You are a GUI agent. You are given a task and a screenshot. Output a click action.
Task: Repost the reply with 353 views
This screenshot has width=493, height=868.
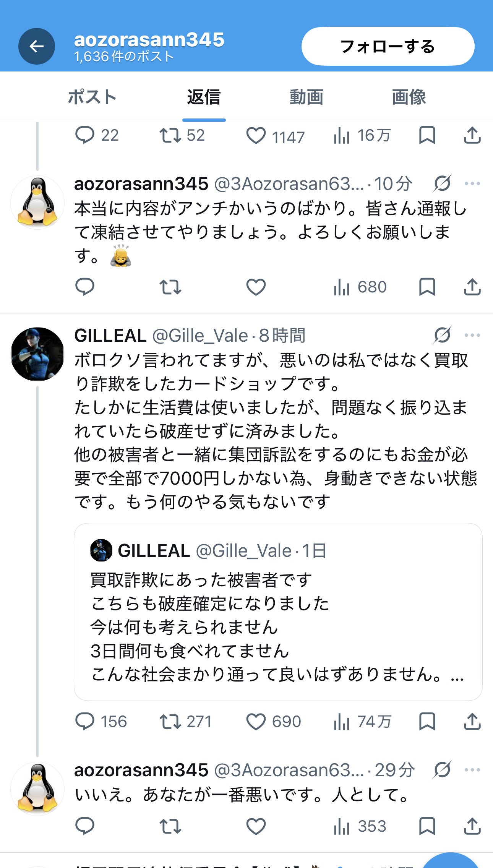tap(170, 826)
